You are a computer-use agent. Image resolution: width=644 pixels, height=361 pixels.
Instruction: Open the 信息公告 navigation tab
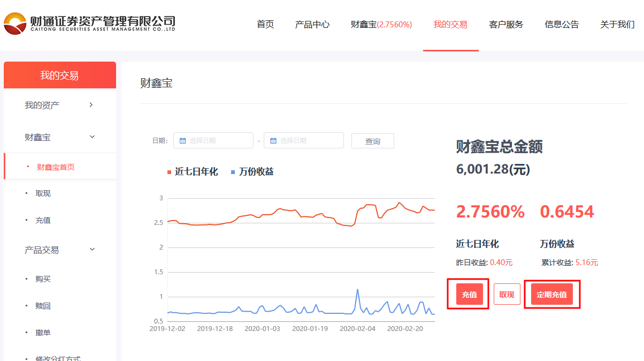point(562,25)
